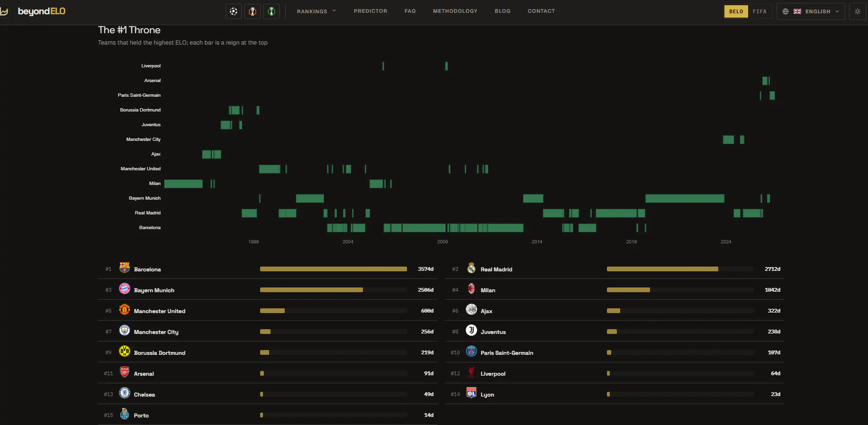
Task: Click the Barcelona chart row label
Action: click(150, 228)
